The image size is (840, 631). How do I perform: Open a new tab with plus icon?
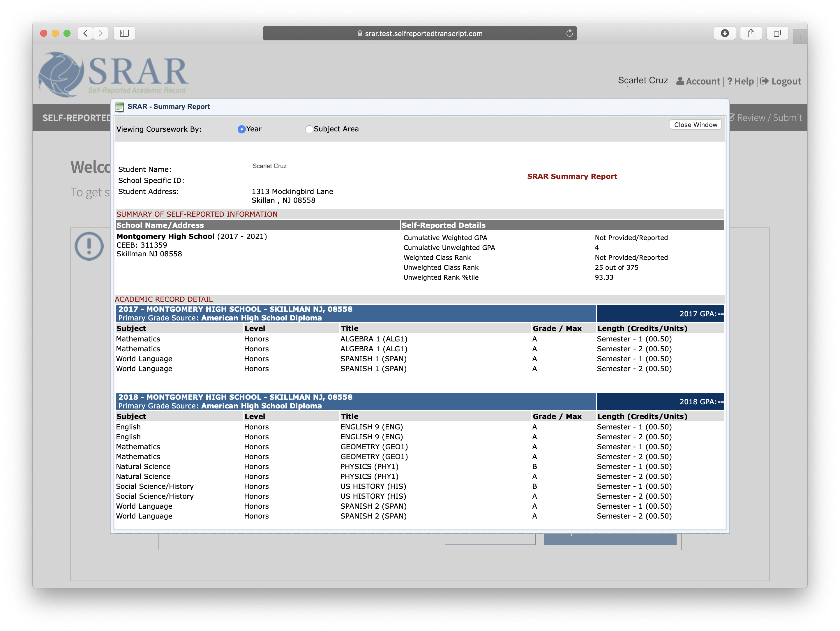pos(800,37)
